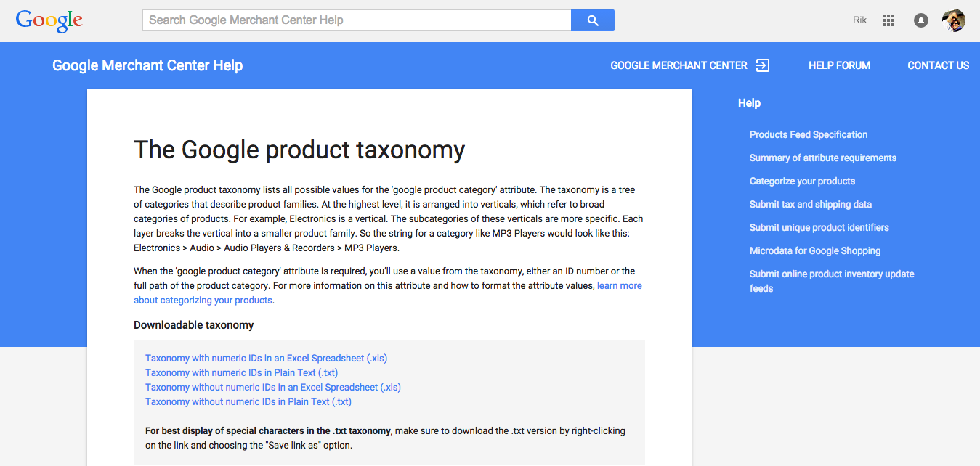980x466 pixels.
Task: Open the Google apps grid
Action: (888, 20)
